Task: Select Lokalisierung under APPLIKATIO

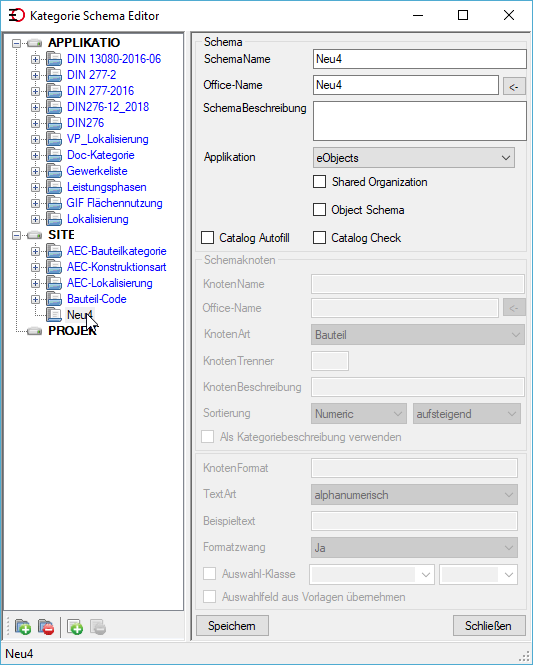Action: tap(98, 219)
